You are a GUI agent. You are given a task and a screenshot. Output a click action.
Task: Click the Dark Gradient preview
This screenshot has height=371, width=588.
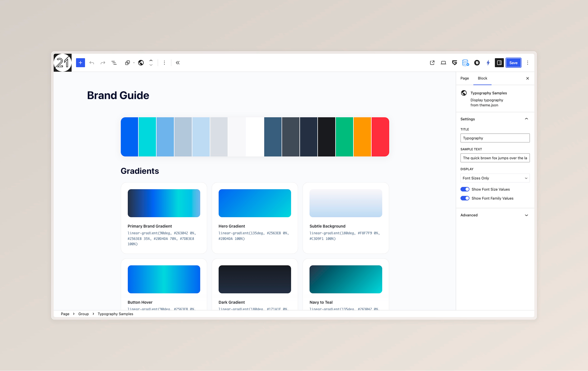[255, 279]
